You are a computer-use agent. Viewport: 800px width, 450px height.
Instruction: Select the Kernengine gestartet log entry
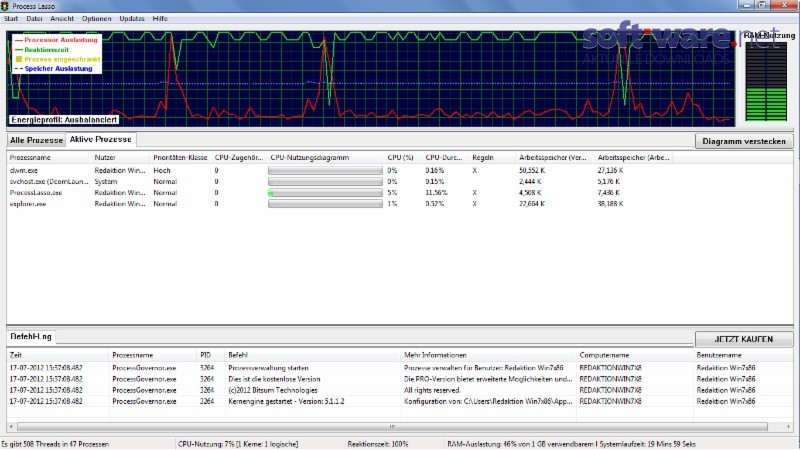(400, 402)
